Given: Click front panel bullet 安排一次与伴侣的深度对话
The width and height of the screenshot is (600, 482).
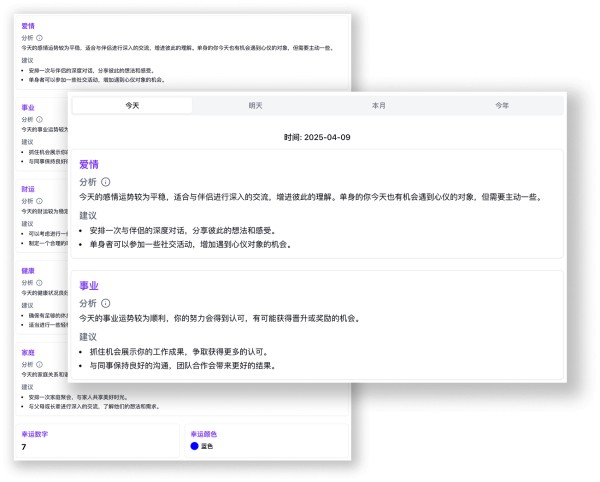Looking at the screenshot, I should pyautogui.click(x=139, y=231).
